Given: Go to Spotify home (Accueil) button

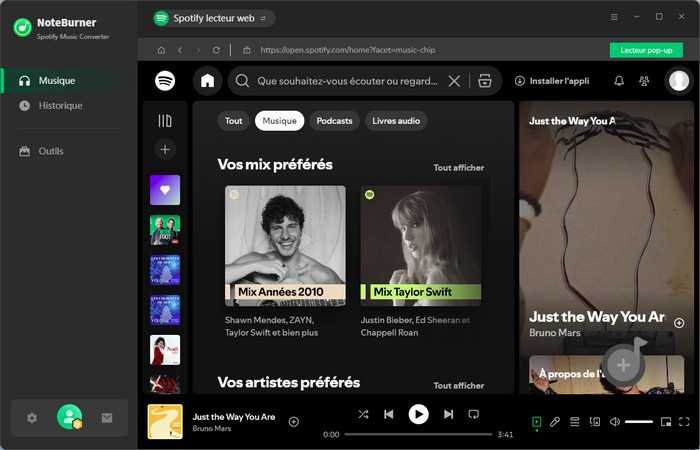Looking at the screenshot, I should pos(208,81).
